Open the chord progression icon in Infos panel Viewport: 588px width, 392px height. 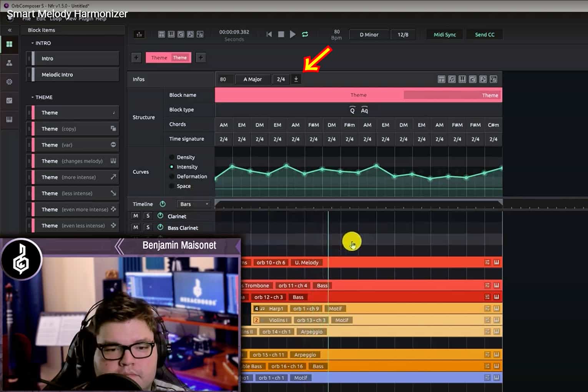coord(473,79)
